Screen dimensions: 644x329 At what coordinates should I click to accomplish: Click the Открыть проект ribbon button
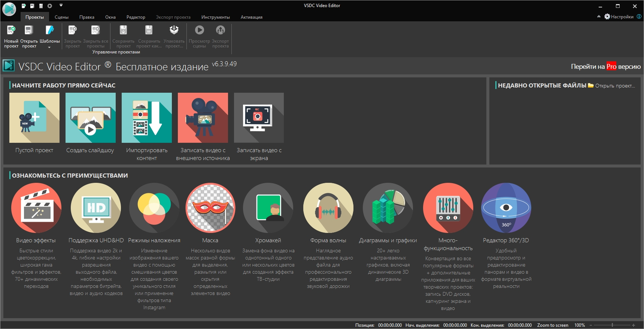pyautogui.click(x=29, y=36)
